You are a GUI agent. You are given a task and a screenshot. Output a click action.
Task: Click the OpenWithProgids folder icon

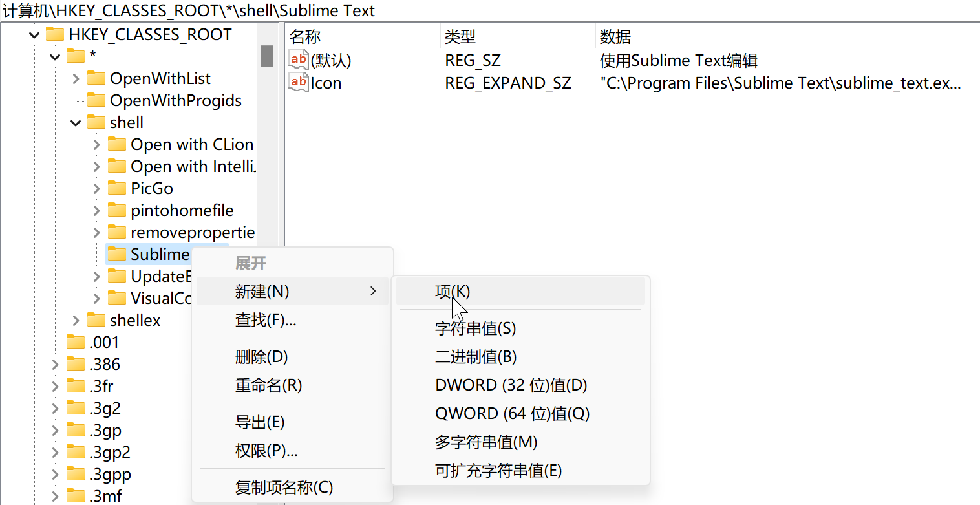(x=96, y=100)
